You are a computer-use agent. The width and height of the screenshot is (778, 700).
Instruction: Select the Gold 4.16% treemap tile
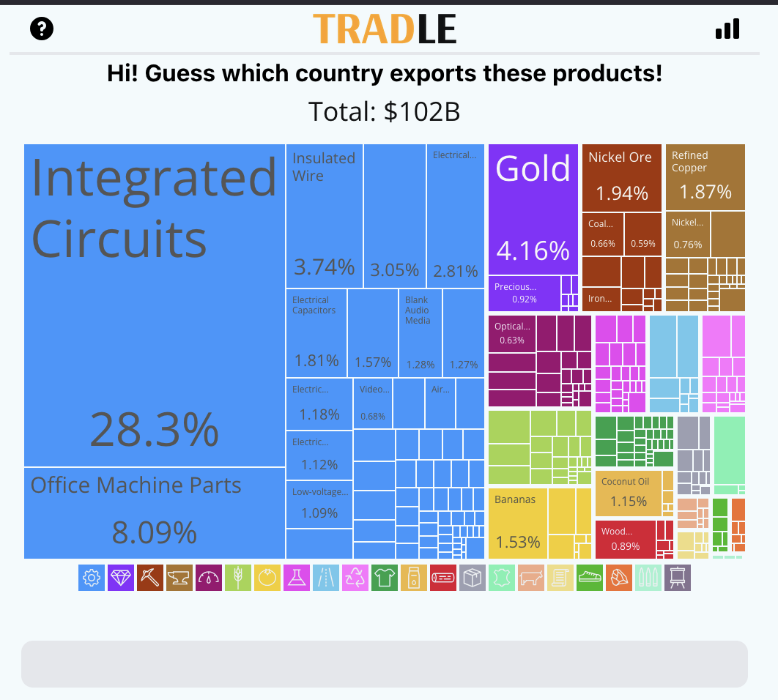[x=533, y=209]
